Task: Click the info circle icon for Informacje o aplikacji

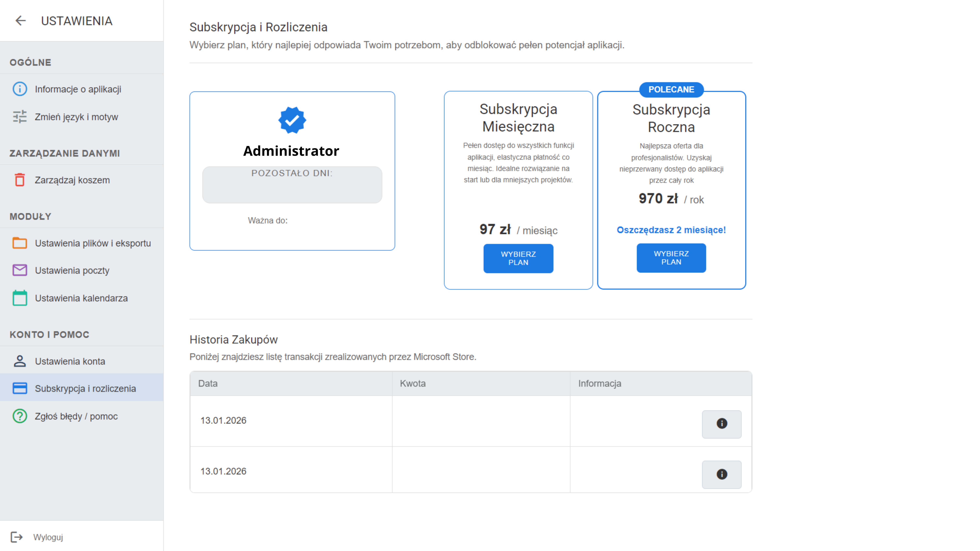Action: [x=20, y=89]
